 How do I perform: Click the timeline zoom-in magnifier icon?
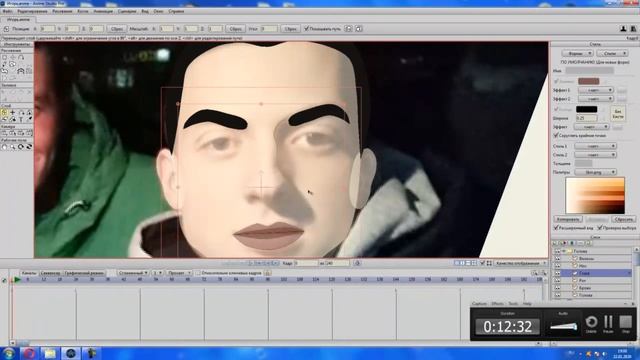click(x=535, y=273)
